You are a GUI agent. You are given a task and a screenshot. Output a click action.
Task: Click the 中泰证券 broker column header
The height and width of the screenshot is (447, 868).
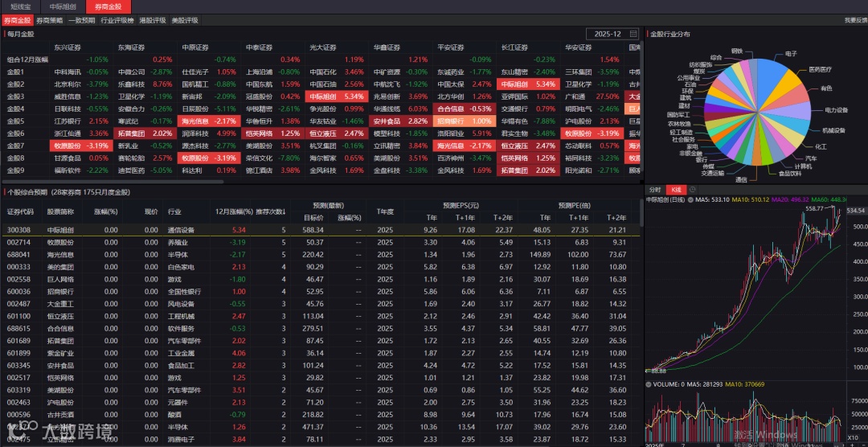(259, 47)
